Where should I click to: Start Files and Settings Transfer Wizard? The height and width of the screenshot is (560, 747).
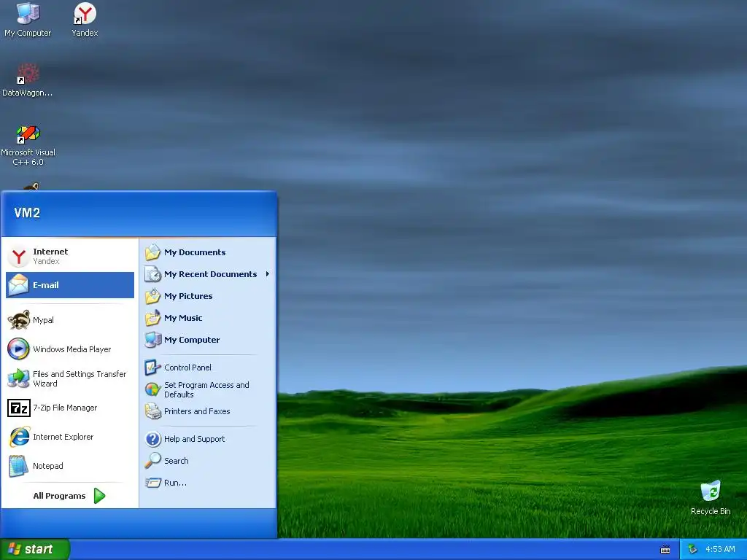(70, 378)
